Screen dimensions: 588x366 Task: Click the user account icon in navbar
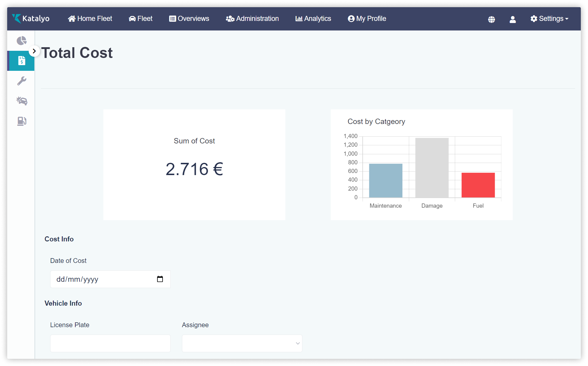coord(513,19)
